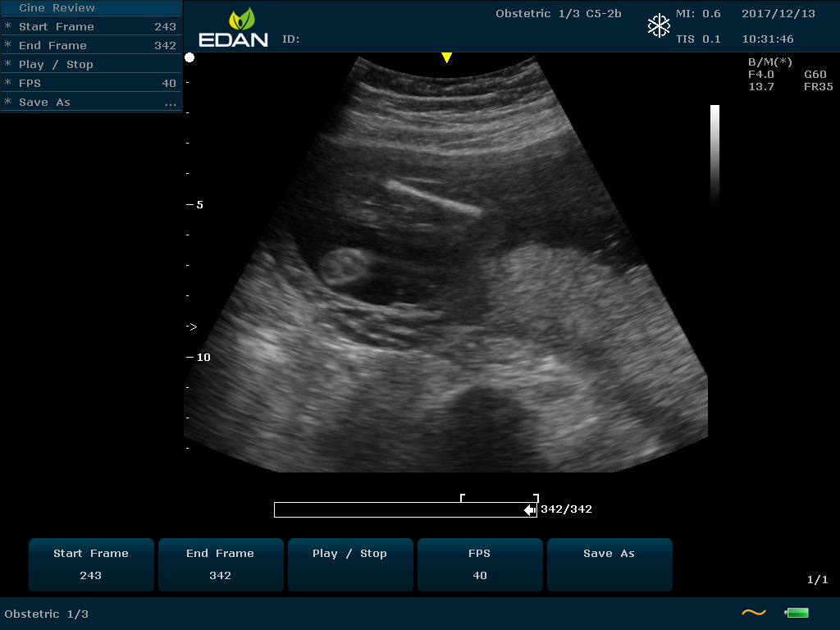
Task: Click the EDAN logo
Action: click(234, 28)
